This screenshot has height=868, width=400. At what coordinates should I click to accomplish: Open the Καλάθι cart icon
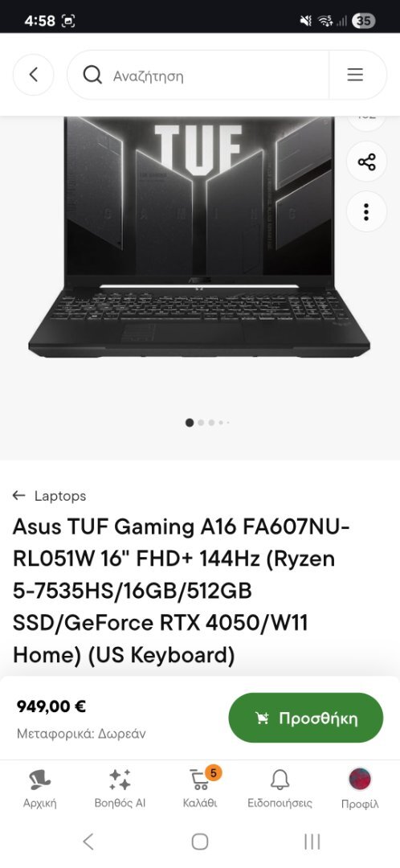click(x=200, y=788)
